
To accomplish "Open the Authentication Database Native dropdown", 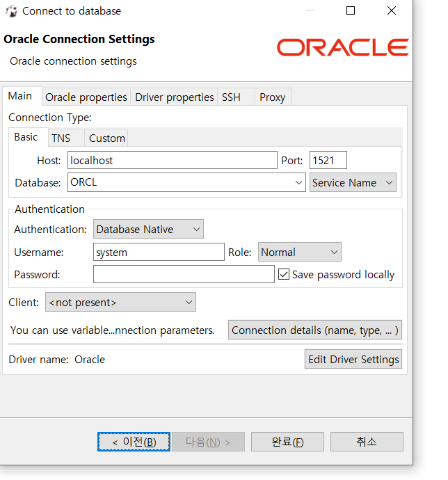I will pos(148,229).
